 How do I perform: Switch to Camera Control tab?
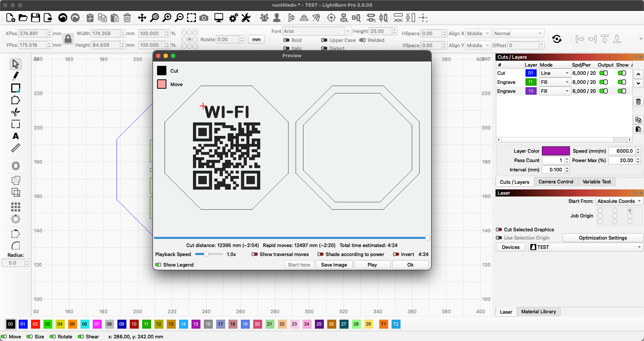tap(555, 182)
